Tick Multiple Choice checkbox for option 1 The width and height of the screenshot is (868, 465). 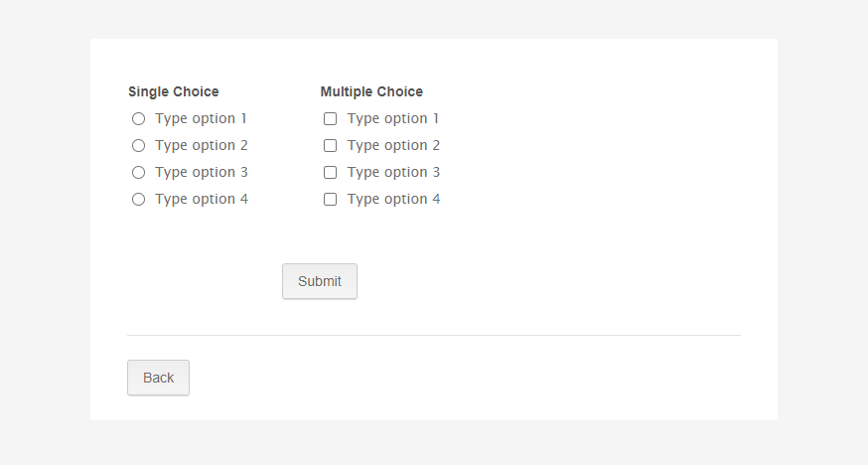(x=331, y=119)
